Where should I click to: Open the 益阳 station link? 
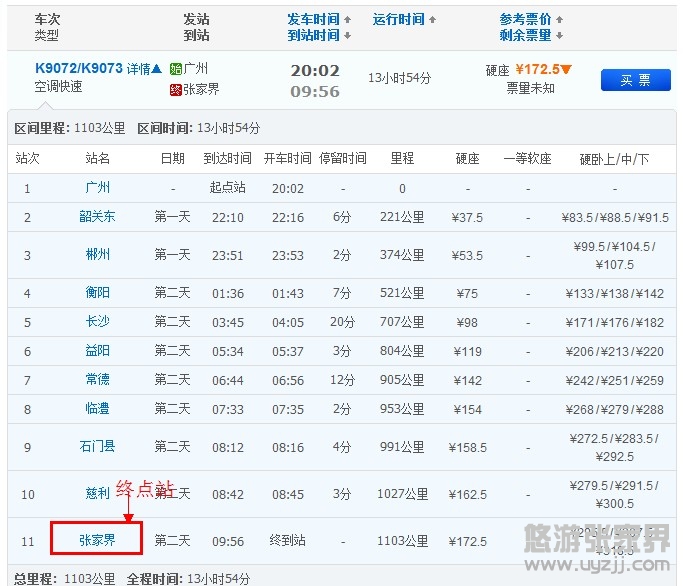(x=97, y=351)
